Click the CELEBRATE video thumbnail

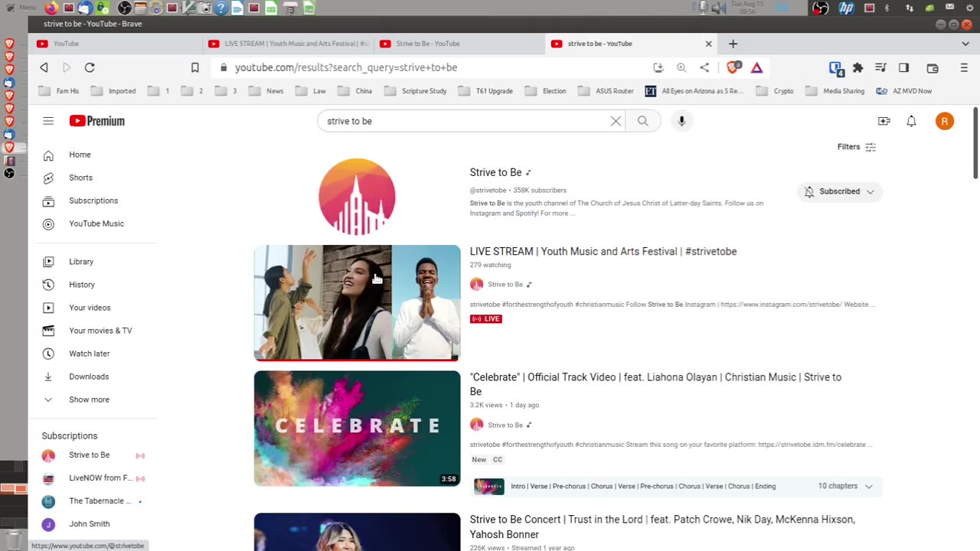(x=358, y=429)
